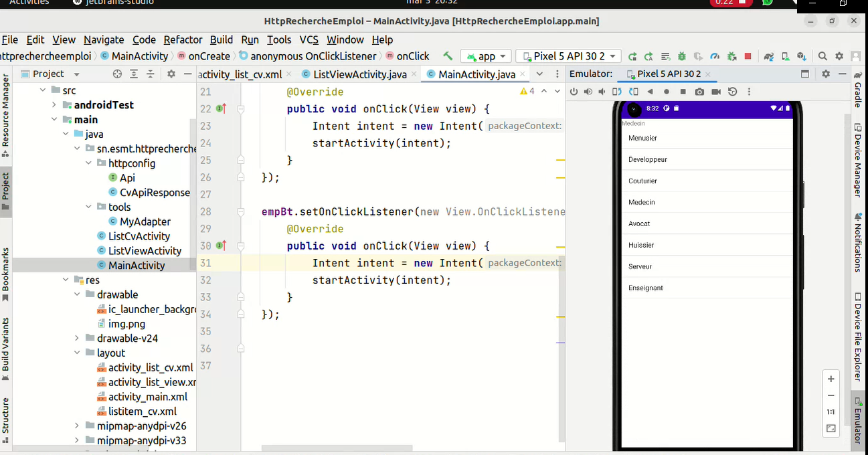Click emulator Back triangle button
This screenshot has height=455, width=868.
(650, 92)
